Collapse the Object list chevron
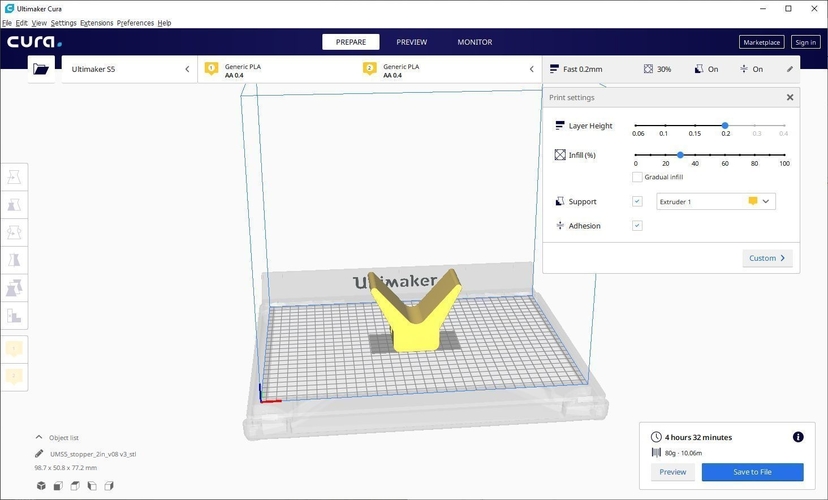Image resolution: width=828 pixels, height=500 pixels. coord(39,437)
